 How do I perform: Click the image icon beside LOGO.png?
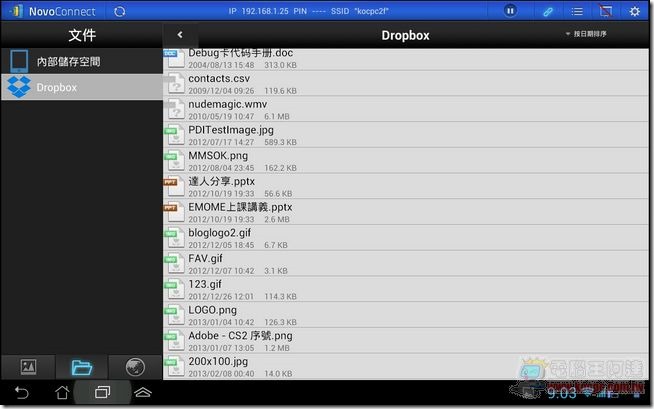[174, 315]
